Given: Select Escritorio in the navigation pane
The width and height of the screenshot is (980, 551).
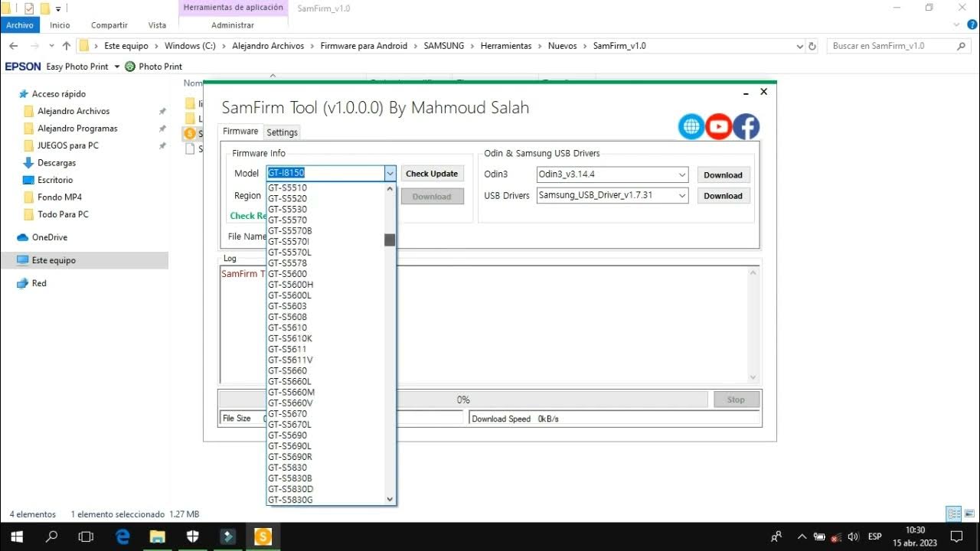Looking at the screenshot, I should click(55, 180).
